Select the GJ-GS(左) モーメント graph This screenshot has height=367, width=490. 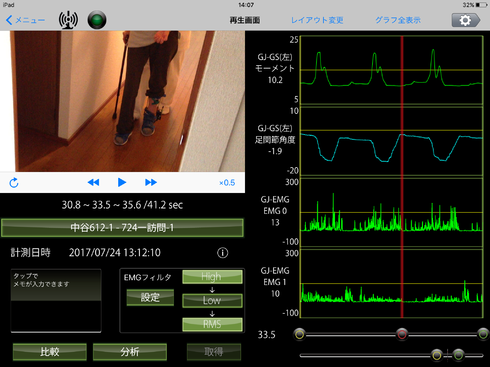392,70
